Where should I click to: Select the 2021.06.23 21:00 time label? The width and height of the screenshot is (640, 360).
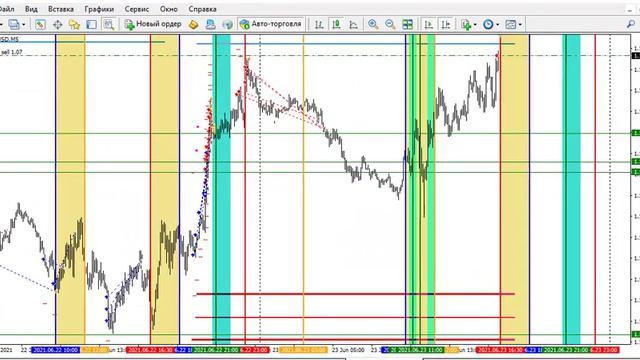coord(566,350)
